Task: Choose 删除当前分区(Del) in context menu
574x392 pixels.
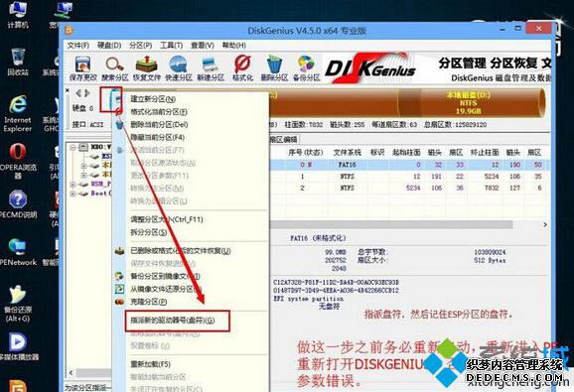Action: click(x=159, y=125)
